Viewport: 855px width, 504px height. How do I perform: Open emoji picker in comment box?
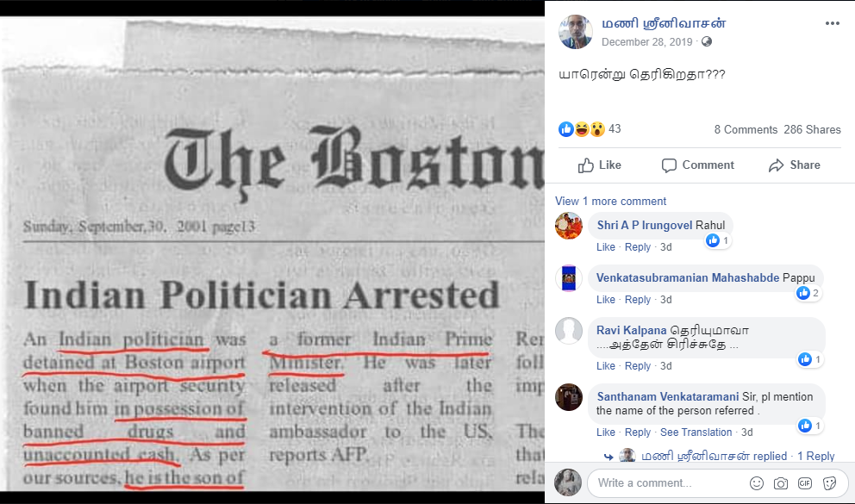pos(756,483)
